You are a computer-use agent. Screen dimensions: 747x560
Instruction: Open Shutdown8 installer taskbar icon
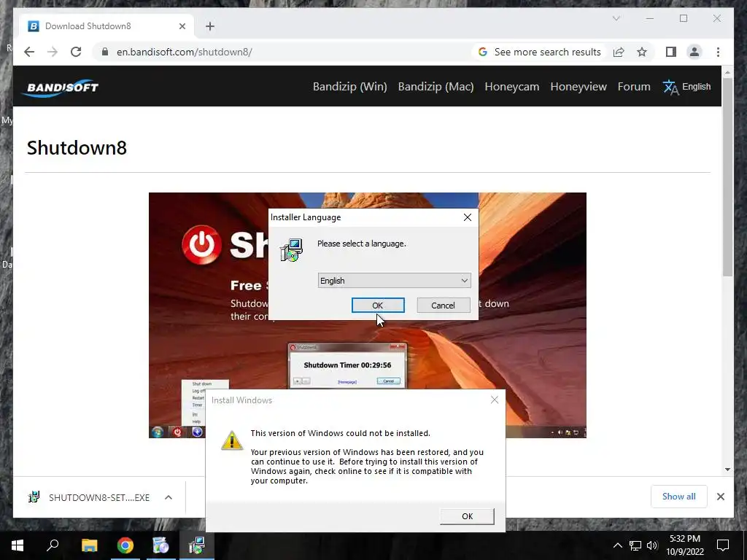tap(197, 545)
